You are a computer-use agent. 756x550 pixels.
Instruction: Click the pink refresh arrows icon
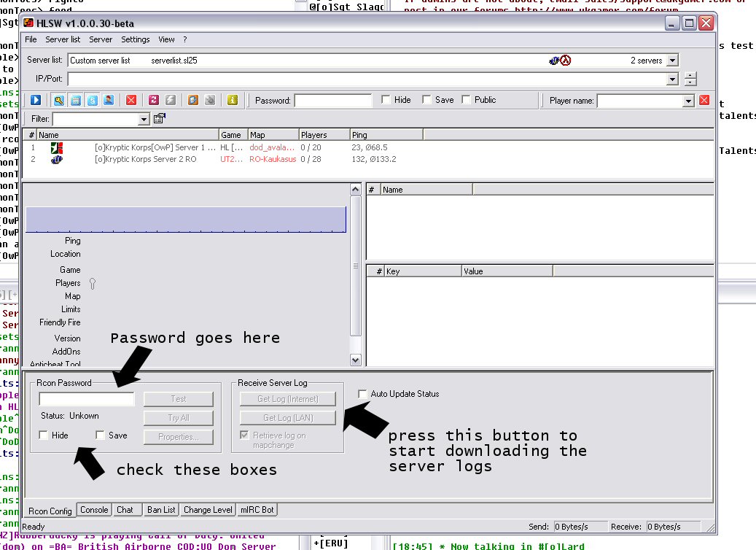coord(154,100)
